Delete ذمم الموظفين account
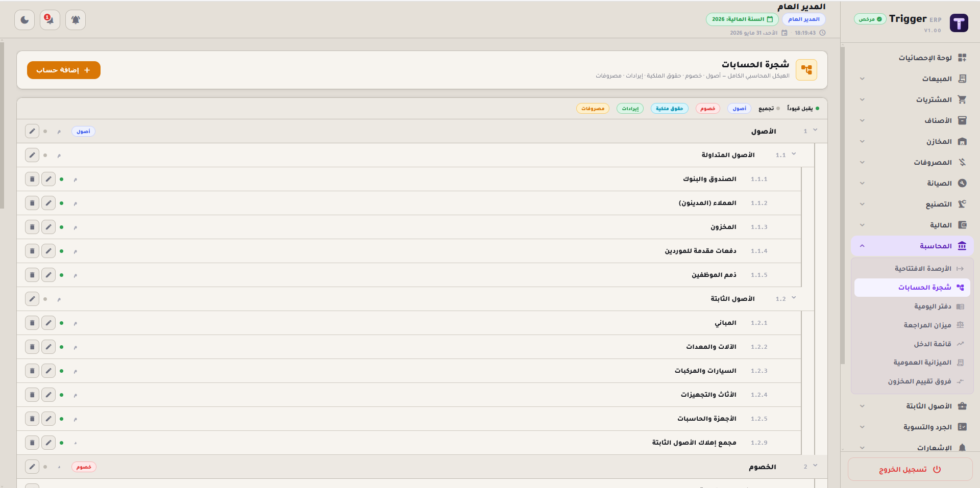Image resolution: width=980 pixels, height=488 pixels. click(x=32, y=275)
